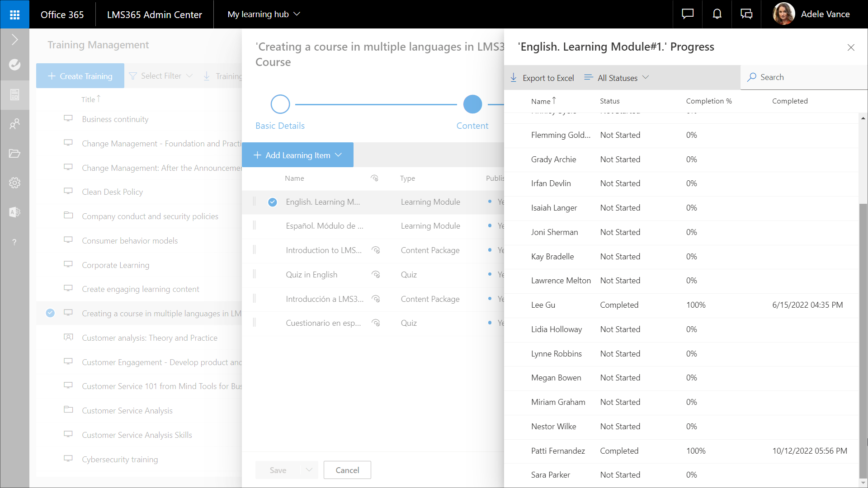Deselect the Creating a course checkbox
This screenshot has width=868, height=488.
pyautogui.click(x=50, y=313)
